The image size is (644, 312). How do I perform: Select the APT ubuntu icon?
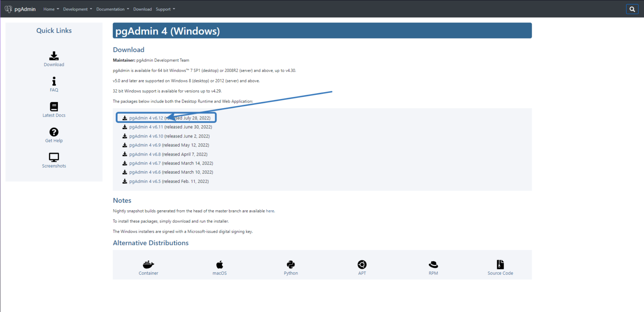pos(362,265)
